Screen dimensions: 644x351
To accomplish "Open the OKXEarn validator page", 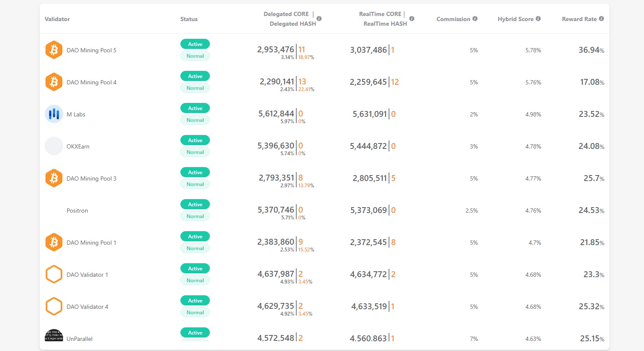I will click(x=78, y=146).
